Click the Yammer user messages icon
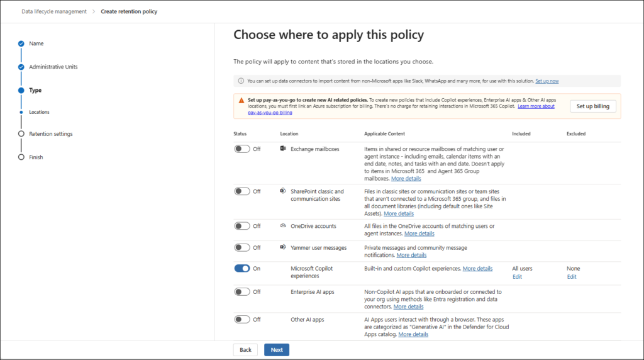644x360 pixels. click(283, 247)
